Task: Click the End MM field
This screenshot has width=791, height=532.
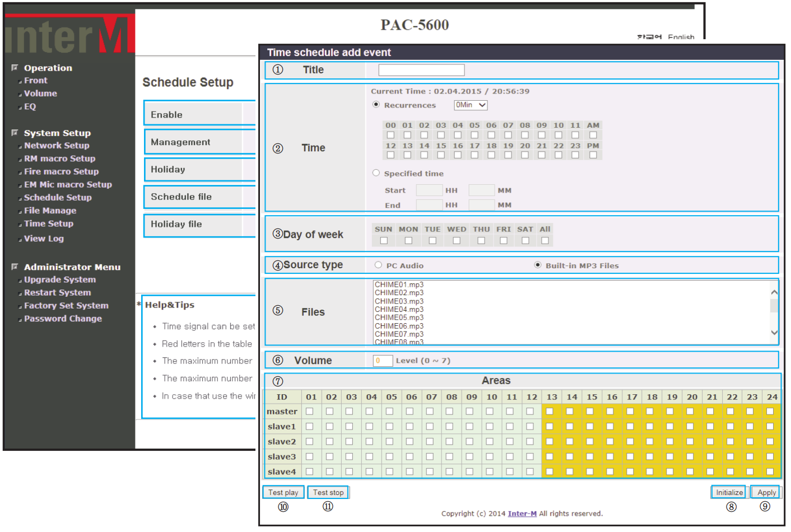Action: coord(482,205)
